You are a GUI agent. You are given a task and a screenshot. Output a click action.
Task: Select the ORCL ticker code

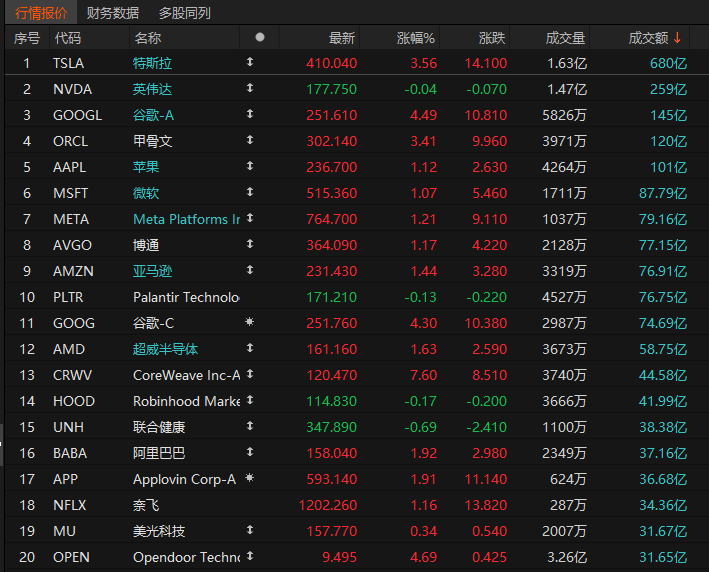tap(71, 141)
